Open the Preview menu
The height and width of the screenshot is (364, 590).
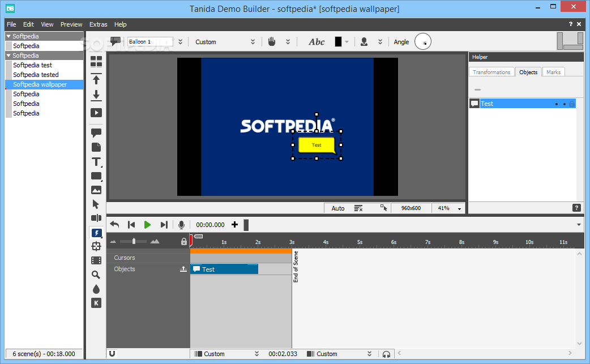(x=71, y=24)
